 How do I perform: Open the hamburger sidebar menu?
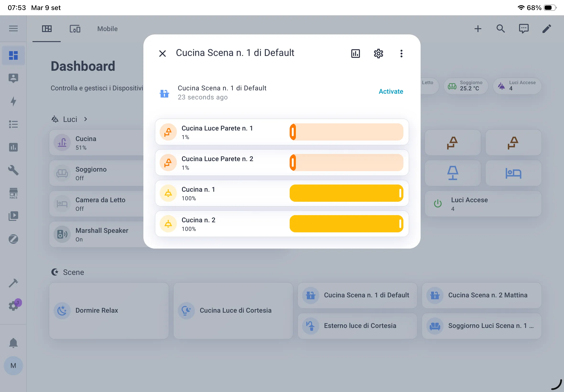tap(13, 28)
